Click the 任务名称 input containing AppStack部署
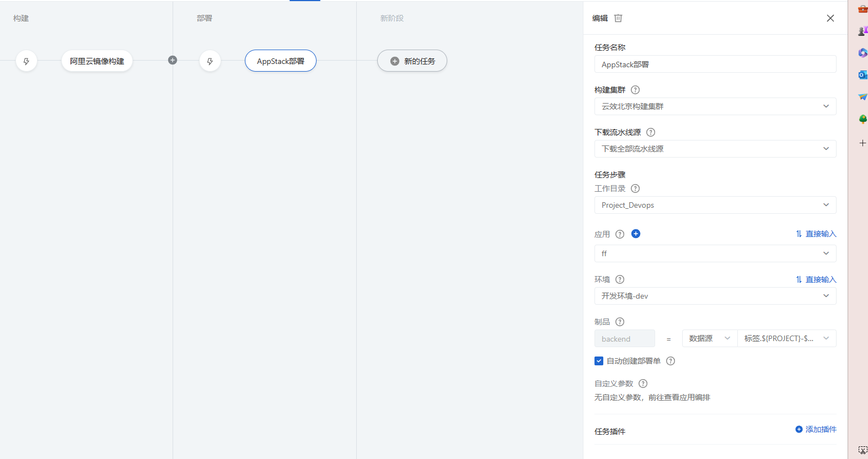This screenshot has height=459, width=868. click(715, 64)
